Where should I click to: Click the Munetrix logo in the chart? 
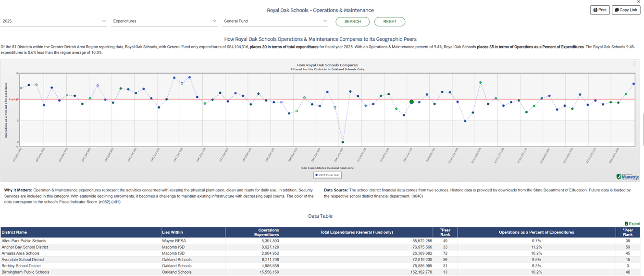click(628, 176)
